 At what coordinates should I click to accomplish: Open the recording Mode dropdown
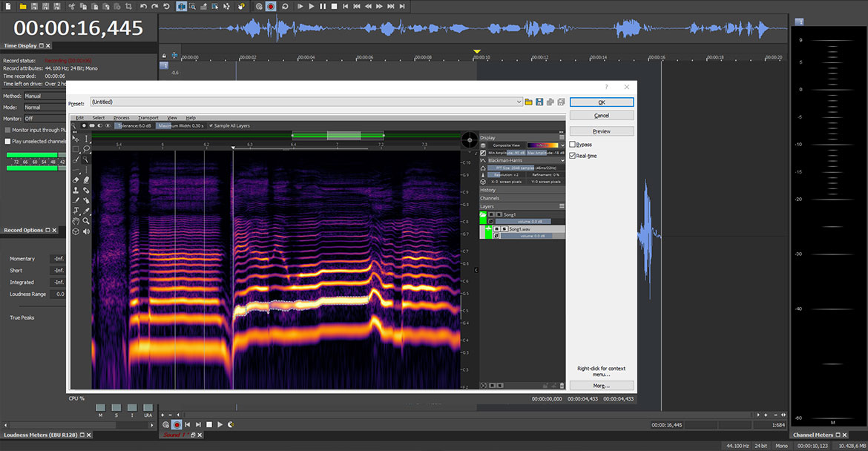pyautogui.click(x=45, y=108)
